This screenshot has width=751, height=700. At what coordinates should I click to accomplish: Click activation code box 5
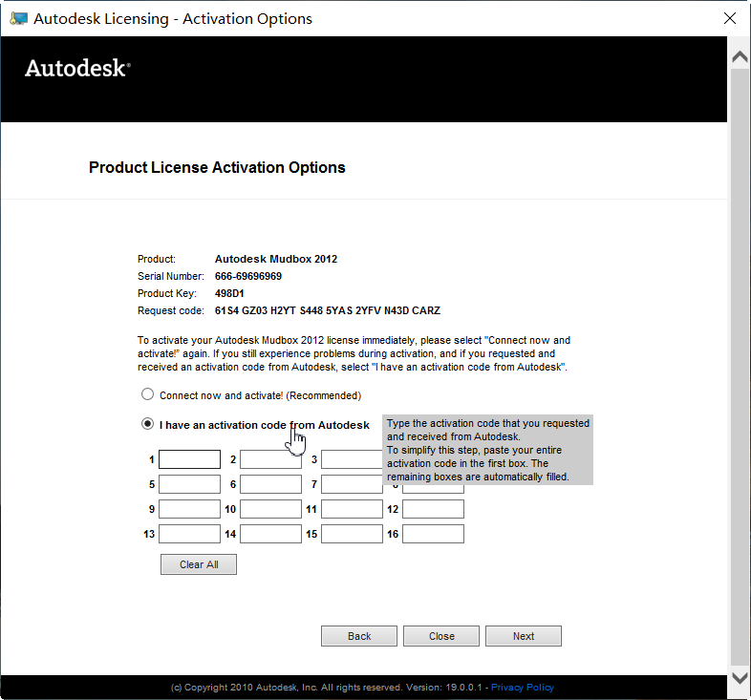[x=190, y=484]
